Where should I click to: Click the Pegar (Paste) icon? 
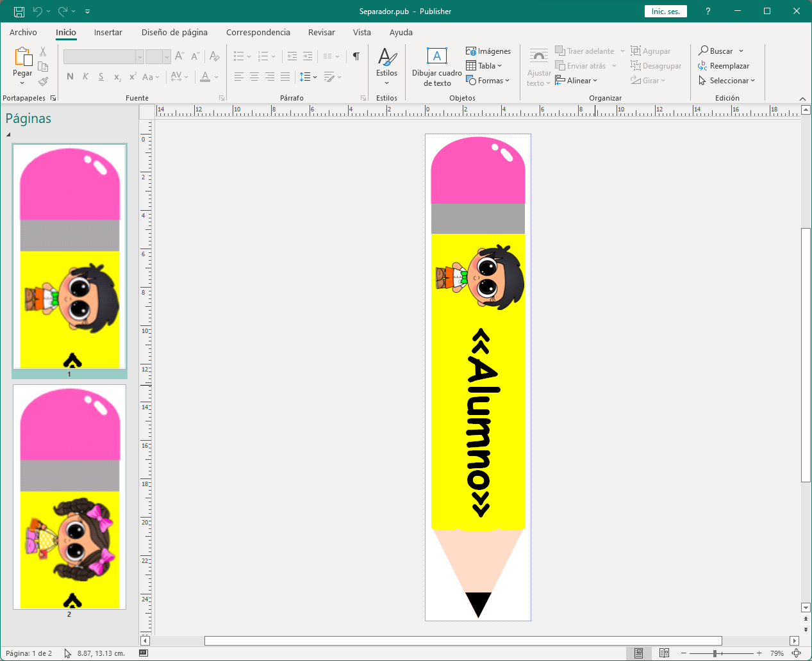pyautogui.click(x=23, y=58)
